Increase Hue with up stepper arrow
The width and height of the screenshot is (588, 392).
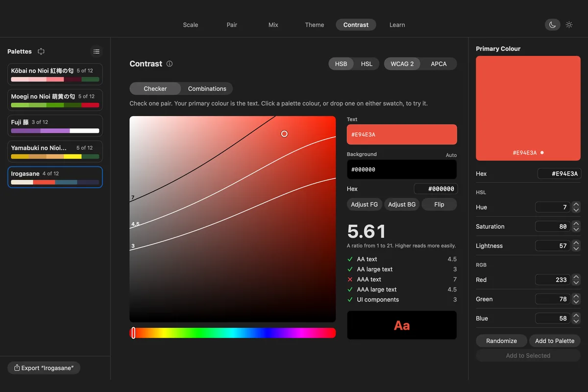tap(576, 205)
